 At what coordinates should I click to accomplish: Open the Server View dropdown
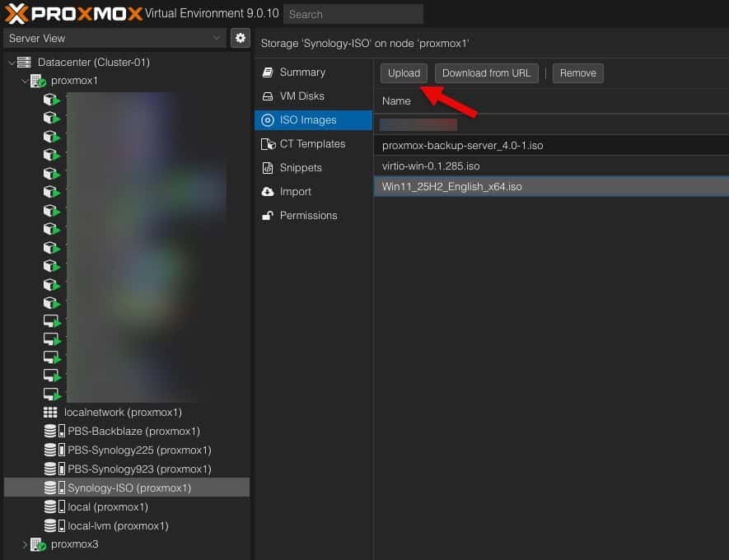click(x=114, y=38)
